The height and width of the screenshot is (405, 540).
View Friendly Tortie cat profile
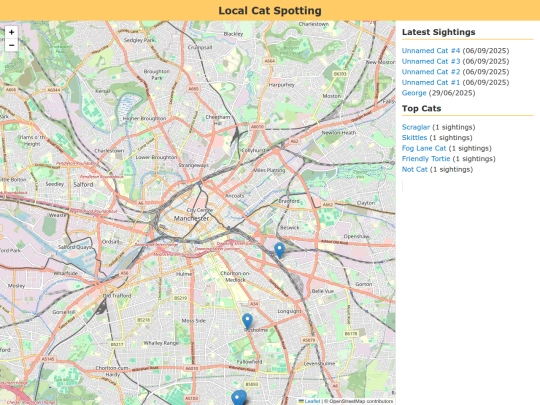coord(426,159)
